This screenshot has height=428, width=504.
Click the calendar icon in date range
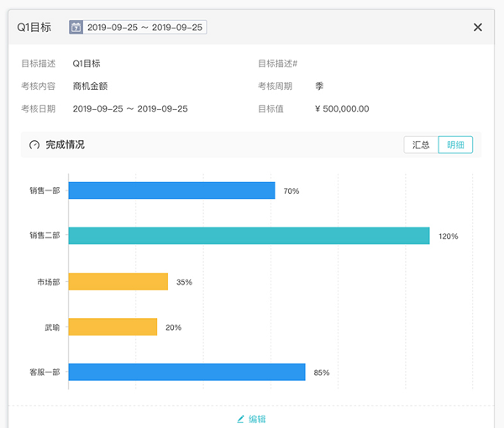coord(76,28)
